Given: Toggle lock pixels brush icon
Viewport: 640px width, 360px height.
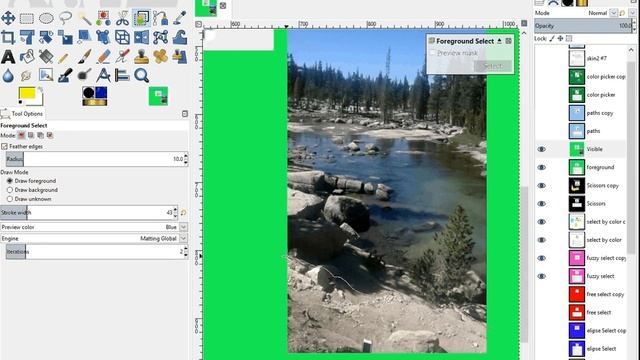Looking at the screenshot, I should coord(552,38).
